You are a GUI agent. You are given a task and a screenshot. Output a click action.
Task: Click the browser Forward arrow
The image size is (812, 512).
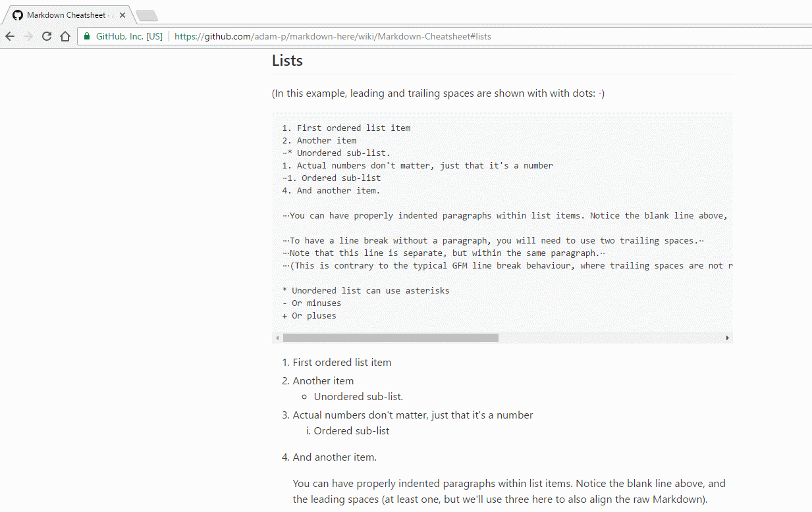click(x=28, y=37)
